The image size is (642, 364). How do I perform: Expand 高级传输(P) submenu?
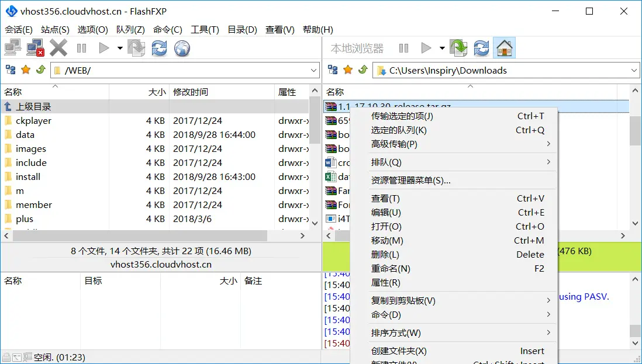454,144
